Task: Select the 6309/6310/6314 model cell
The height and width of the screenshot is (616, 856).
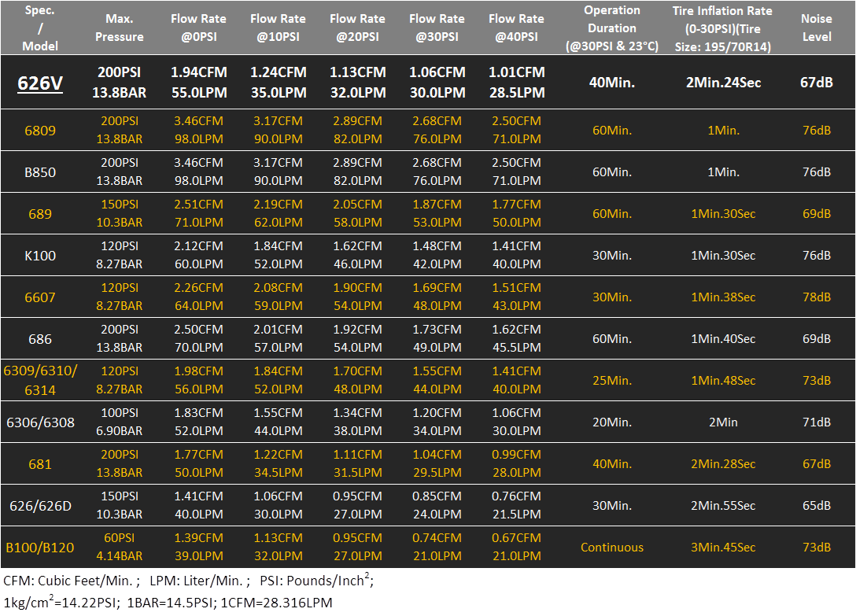Action: pos(40,380)
